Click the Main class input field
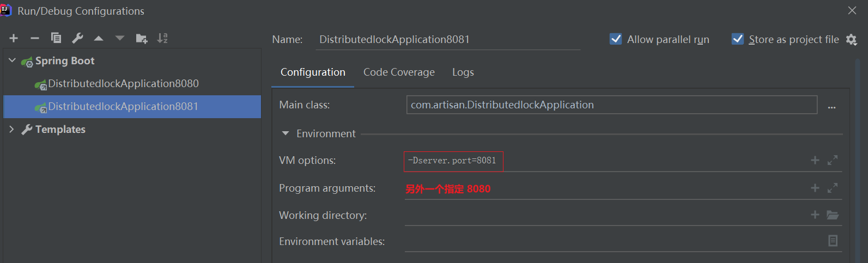Screen dimensions: 868x263 (612, 105)
